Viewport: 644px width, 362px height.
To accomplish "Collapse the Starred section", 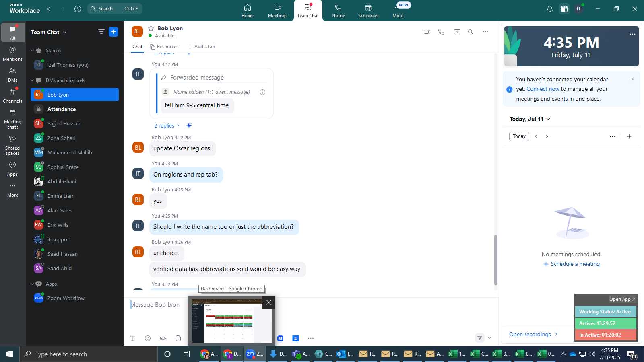I will pyautogui.click(x=32, y=51).
